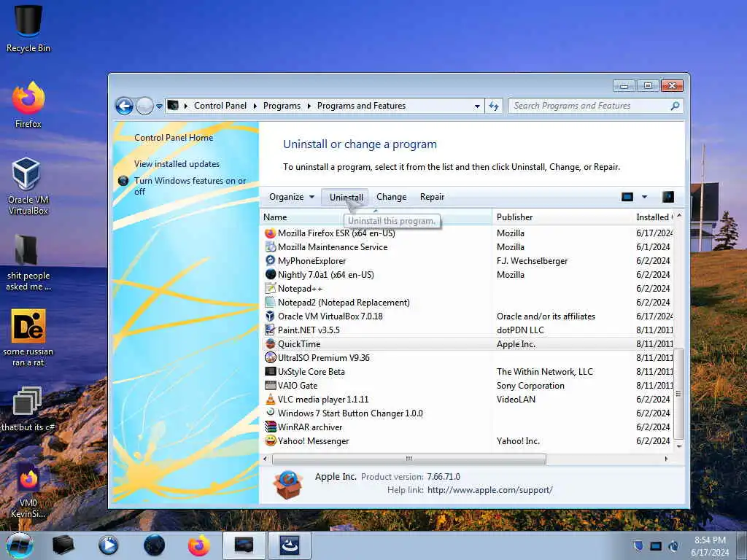This screenshot has width=747, height=560.
Task: Click the horizontal scrollbar right arrow
Action: pyautogui.click(x=666, y=459)
